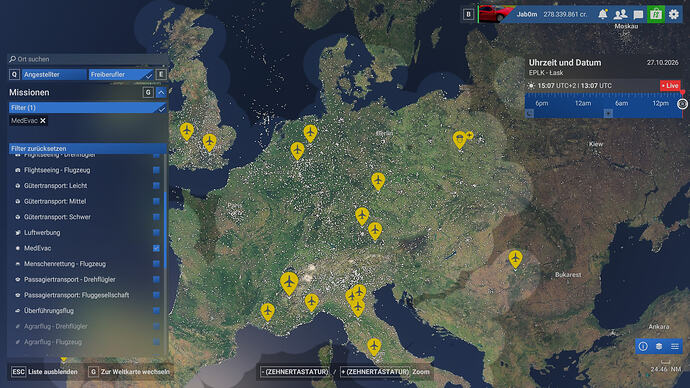Click the Live time button
The width and height of the screenshot is (690, 388).
tap(670, 86)
